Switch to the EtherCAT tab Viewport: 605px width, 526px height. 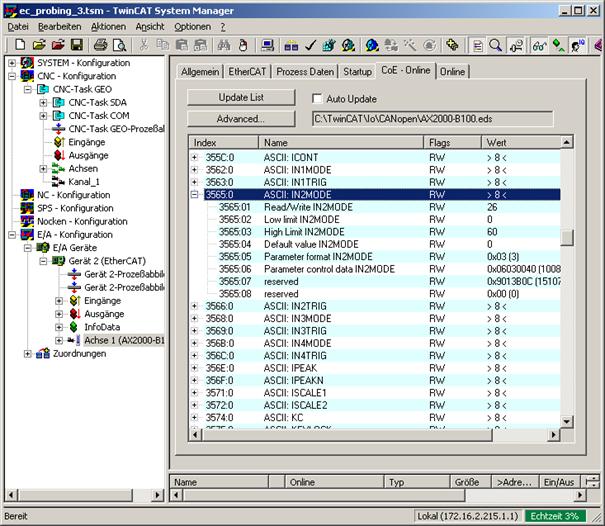247,72
